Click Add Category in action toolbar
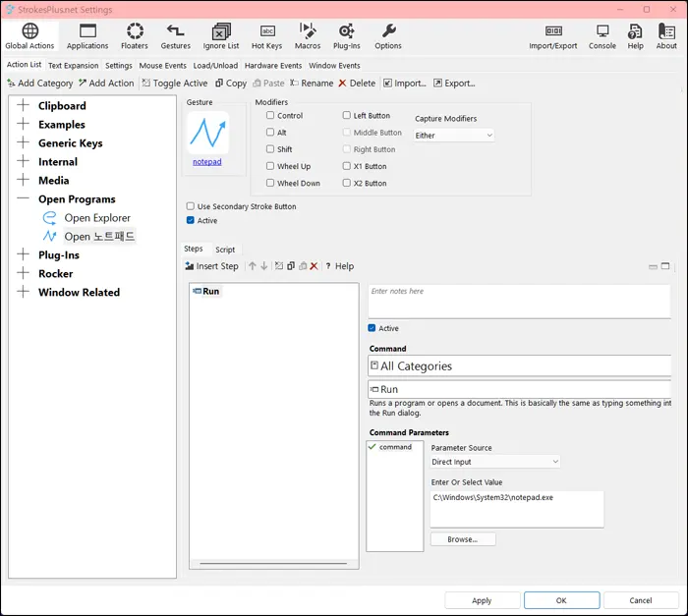Image resolution: width=688 pixels, height=616 pixels. pos(40,83)
